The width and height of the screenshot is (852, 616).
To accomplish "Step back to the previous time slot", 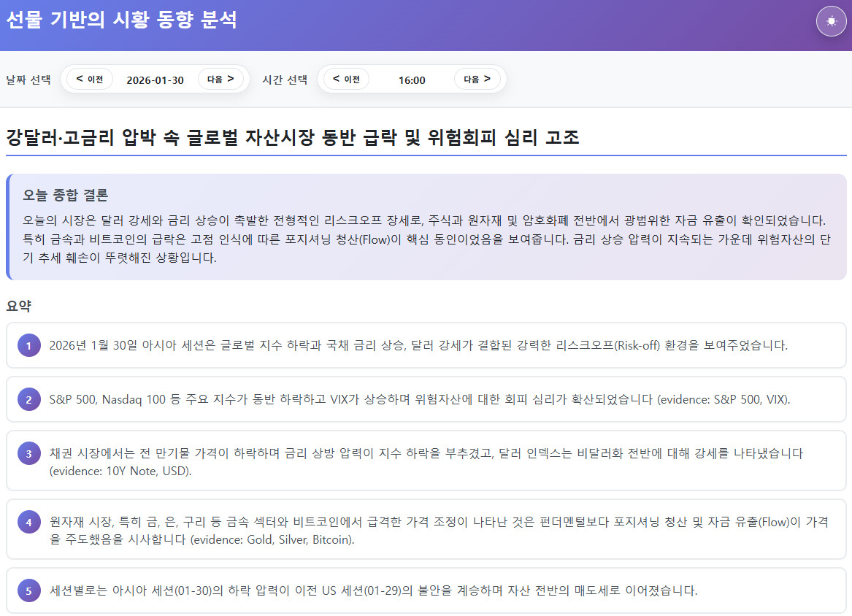I will (x=346, y=79).
